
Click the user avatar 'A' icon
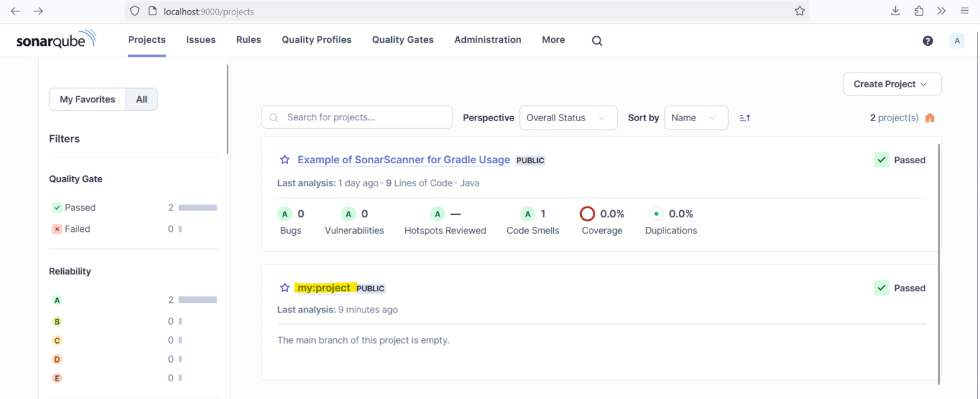956,41
